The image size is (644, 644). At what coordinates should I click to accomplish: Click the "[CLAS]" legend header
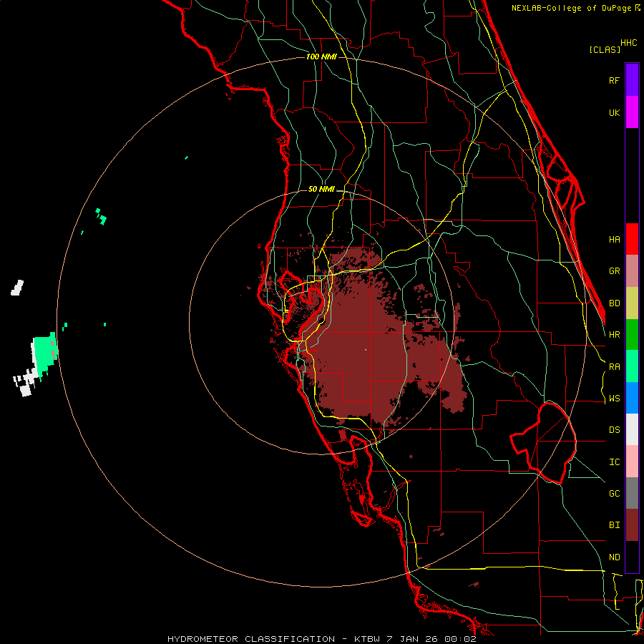[605, 49]
